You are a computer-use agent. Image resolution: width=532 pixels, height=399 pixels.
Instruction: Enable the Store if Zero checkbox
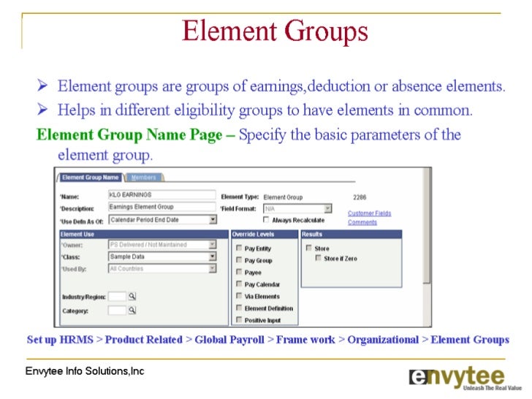(318, 258)
